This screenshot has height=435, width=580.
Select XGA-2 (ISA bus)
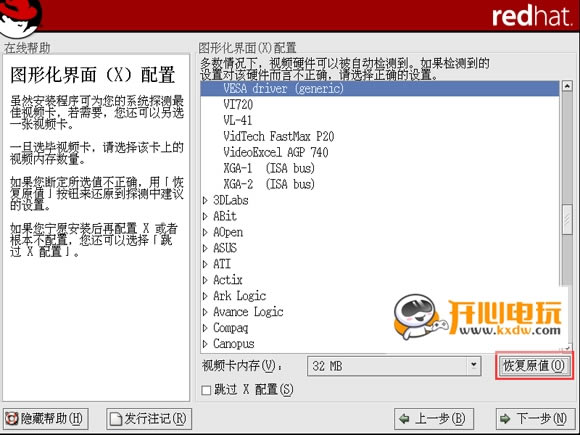(269, 184)
